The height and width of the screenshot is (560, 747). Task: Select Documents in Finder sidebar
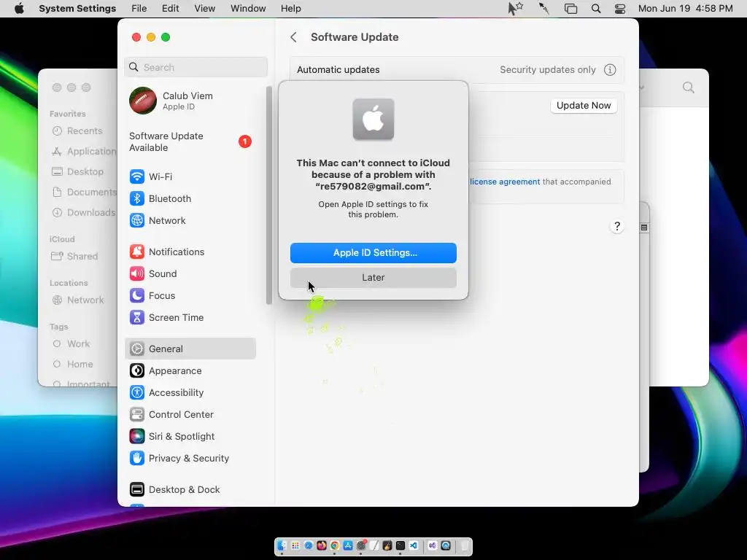pyautogui.click(x=84, y=192)
